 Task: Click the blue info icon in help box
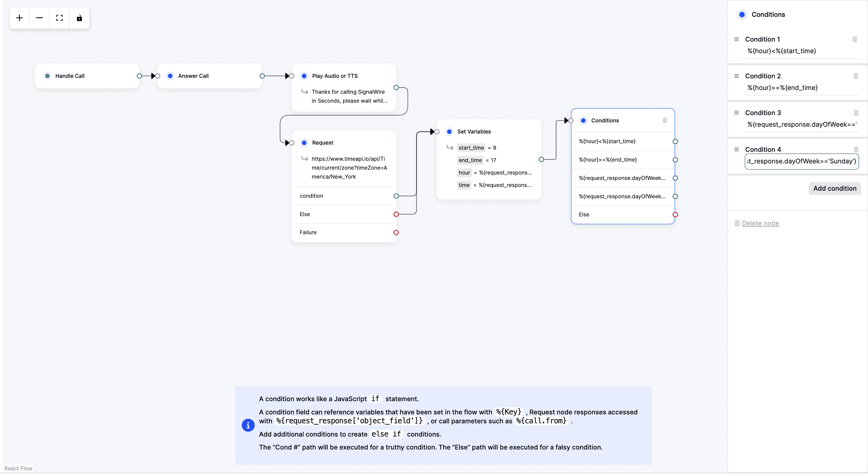[x=248, y=425]
